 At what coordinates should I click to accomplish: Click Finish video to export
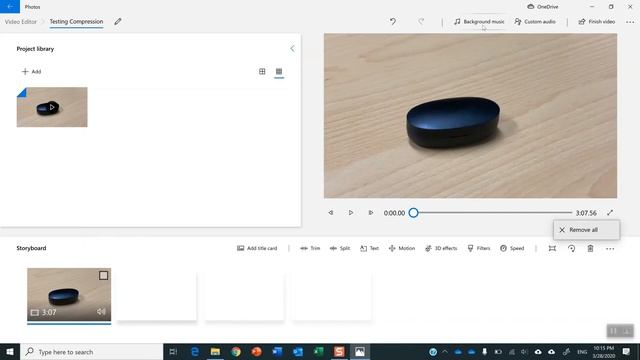click(x=597, y=22)
